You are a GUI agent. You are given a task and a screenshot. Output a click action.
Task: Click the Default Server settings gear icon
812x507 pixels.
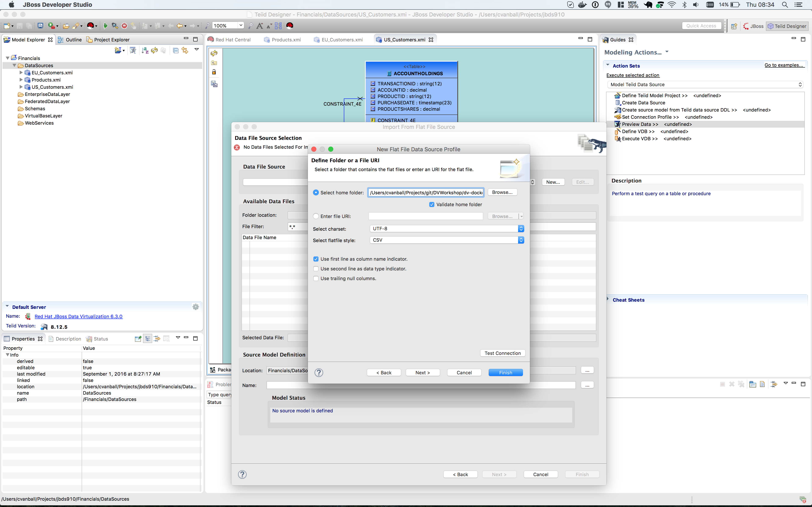[x=196, y=307]
